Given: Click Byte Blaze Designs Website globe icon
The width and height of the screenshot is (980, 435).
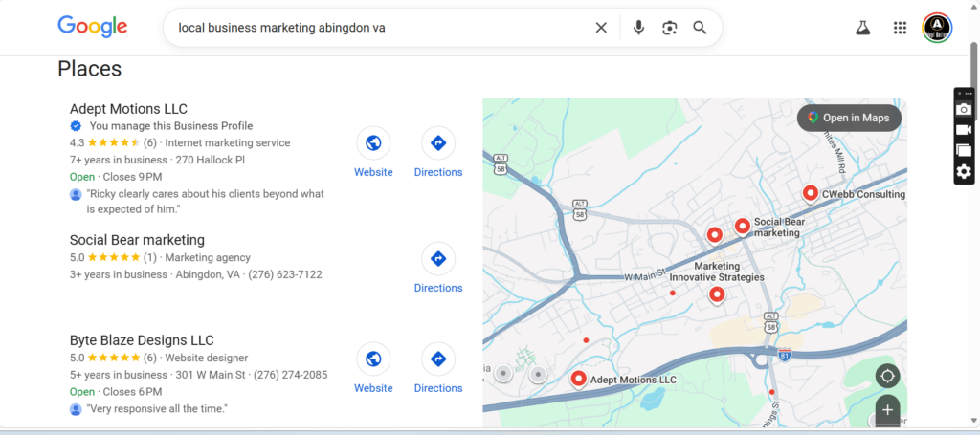Looking at the screenshot, I should (373, 359).
